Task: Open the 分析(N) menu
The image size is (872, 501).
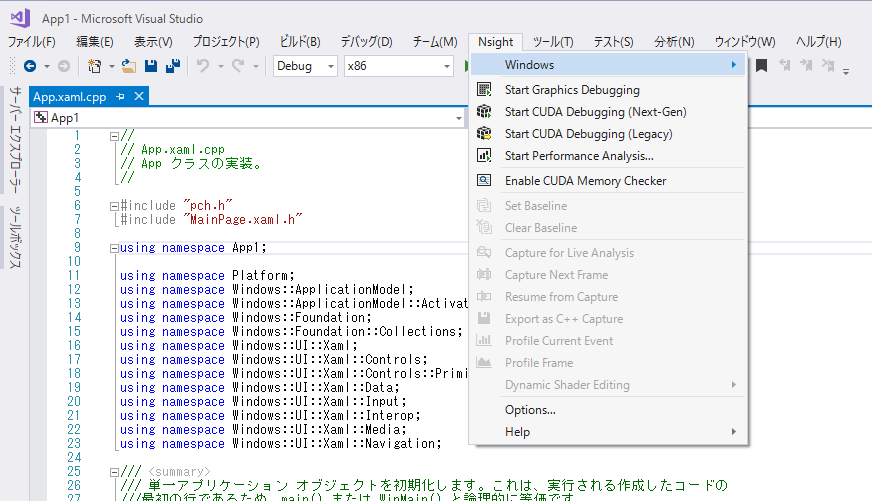Action: [x=674, y=42]
